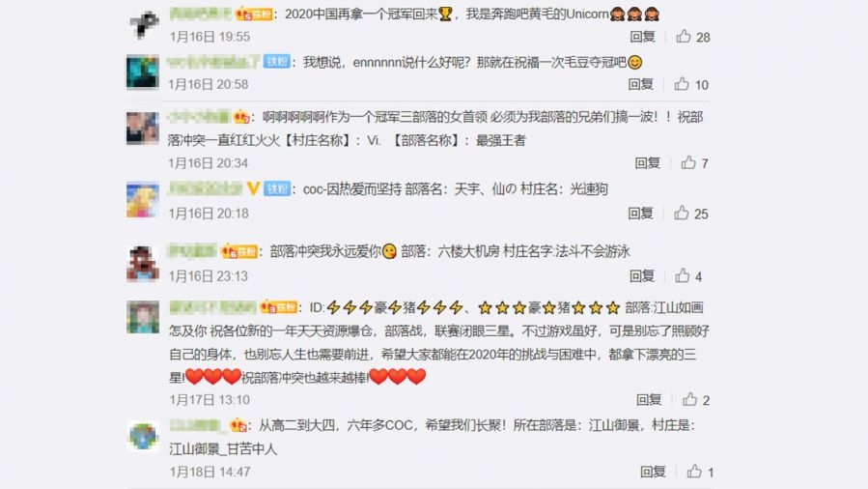Open avatar of the 1月18日 commenter

[143, 437]
